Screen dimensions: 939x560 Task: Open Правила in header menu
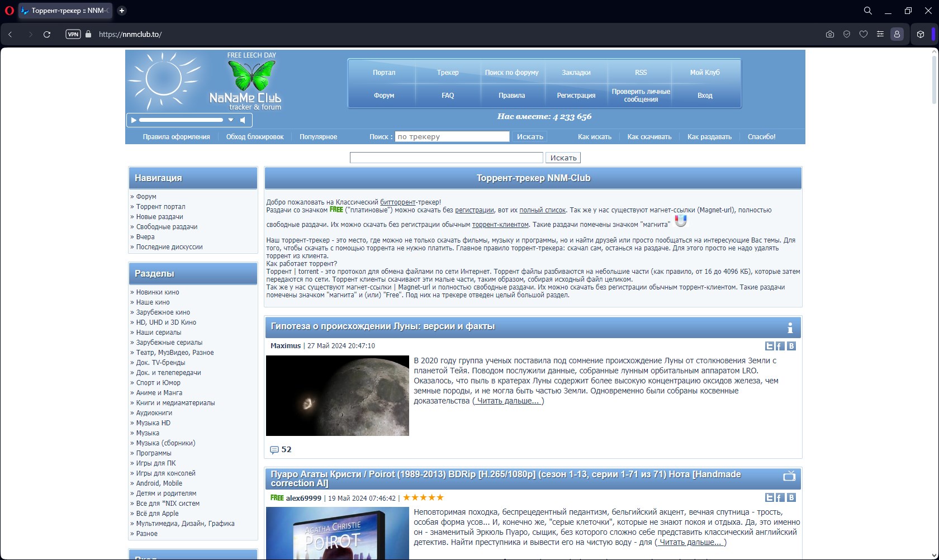point(511,96)
